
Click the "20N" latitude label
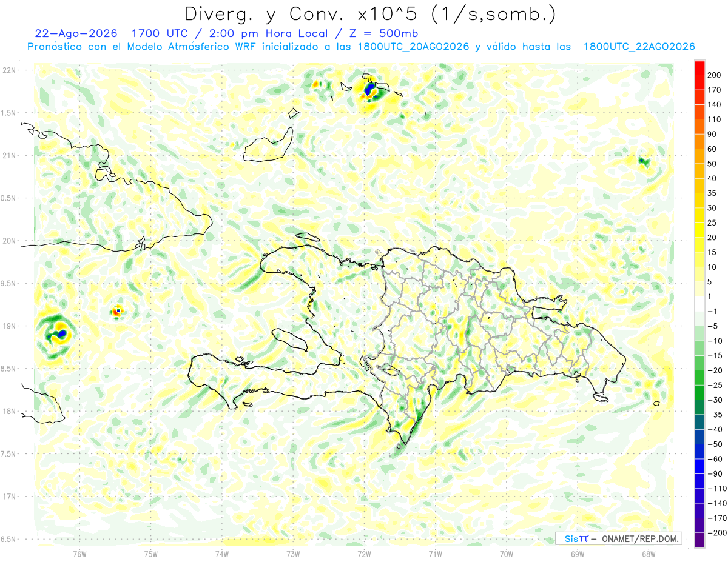(x=10, y=241)
